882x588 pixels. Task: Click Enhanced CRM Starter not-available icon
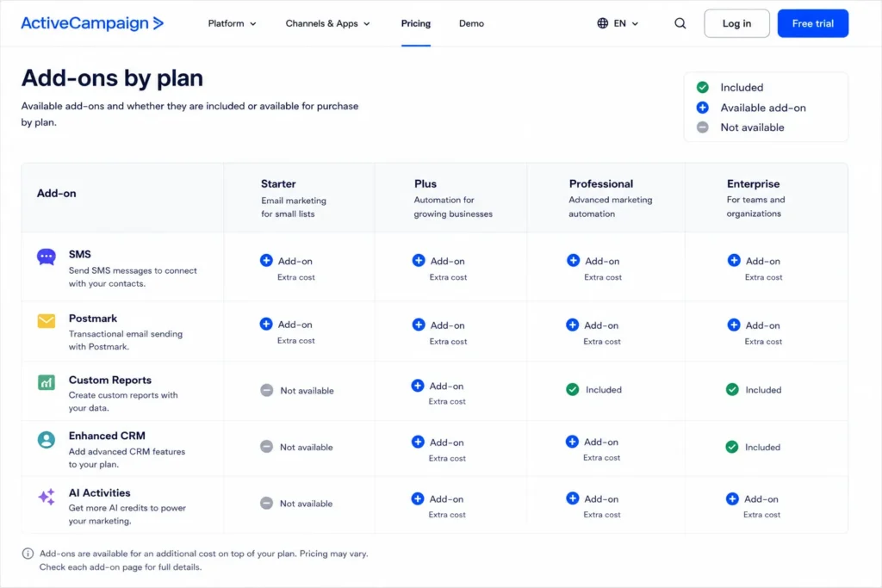[x=267, y=447]
